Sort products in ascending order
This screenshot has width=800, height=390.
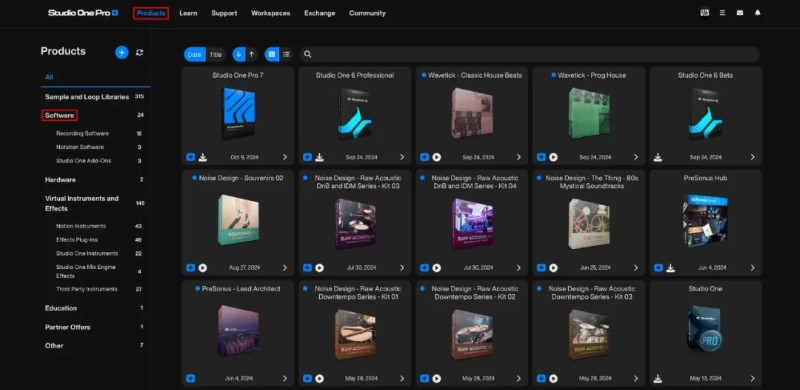pyautogui.click(x=252, y=54)
